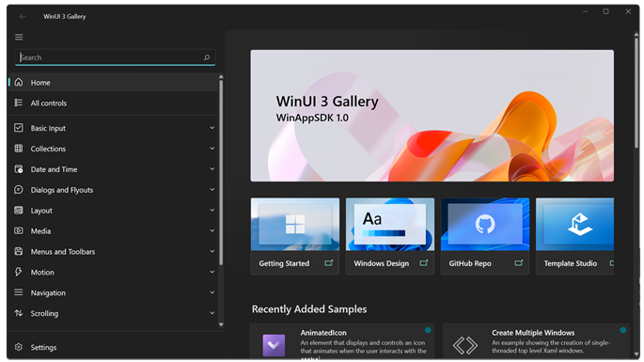
Task: Click the Settings gear icon
Action: click(19, 347)
